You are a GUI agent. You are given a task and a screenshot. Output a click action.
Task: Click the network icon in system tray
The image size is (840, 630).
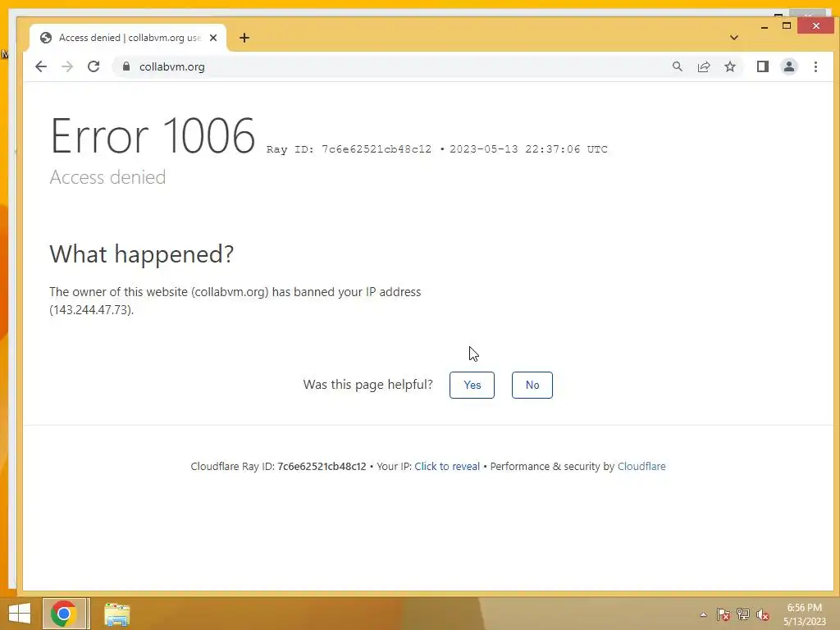pyautogui.click(x=743, y=614)
